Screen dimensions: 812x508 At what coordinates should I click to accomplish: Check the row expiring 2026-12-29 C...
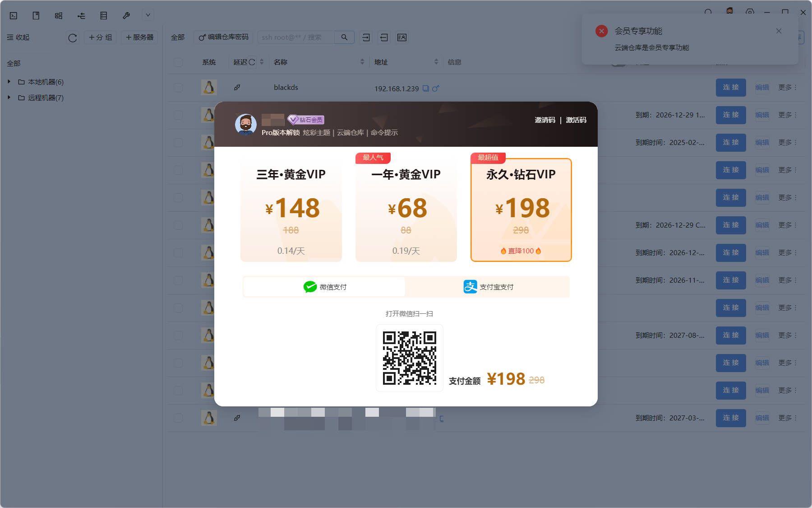pyautogui.click(x=179, y=225)
